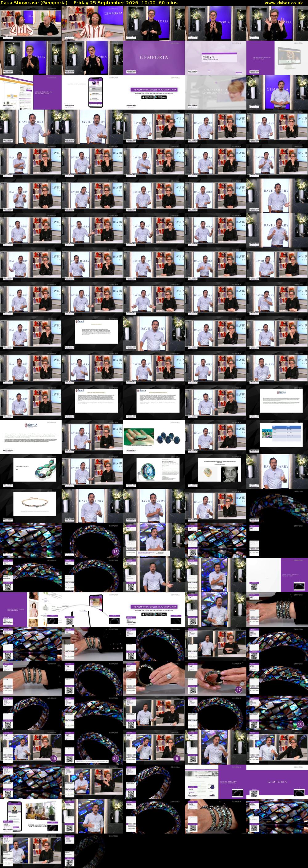308x868 pixels.
Task: Open the turquoise stone and blue cufflinks slide
Action: 154,437
